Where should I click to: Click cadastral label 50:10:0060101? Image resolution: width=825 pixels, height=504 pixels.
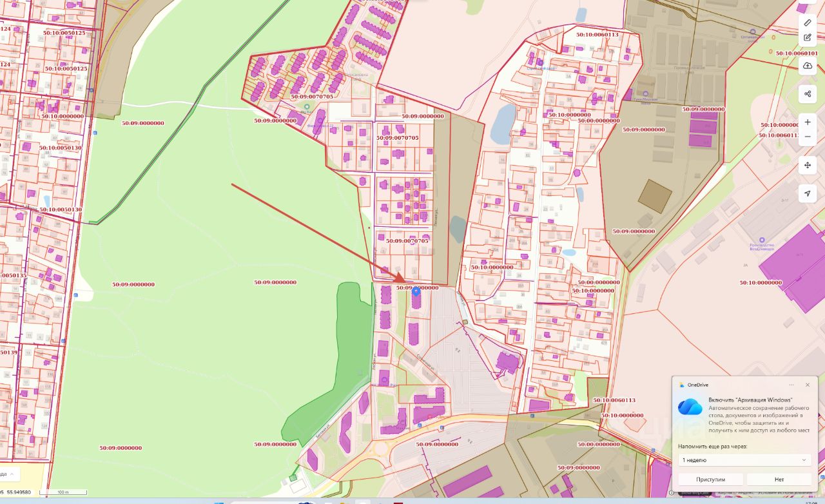point(797,53)
